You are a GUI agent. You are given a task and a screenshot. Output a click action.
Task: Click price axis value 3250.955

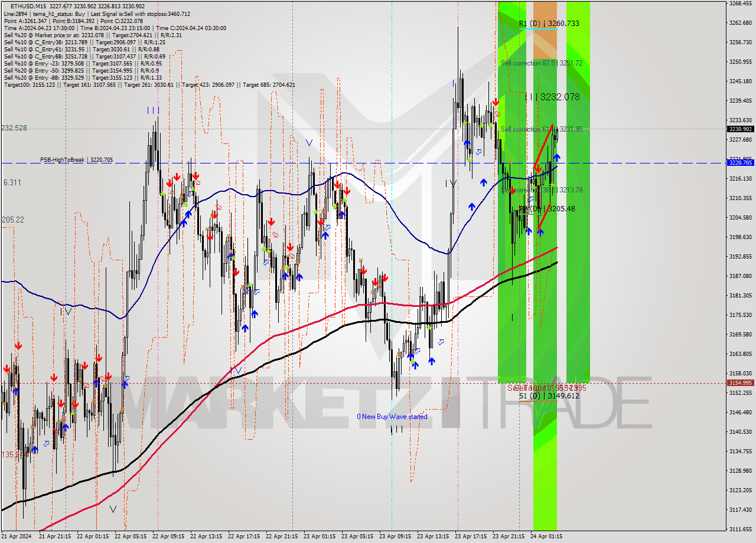click(x=740, y=61)
